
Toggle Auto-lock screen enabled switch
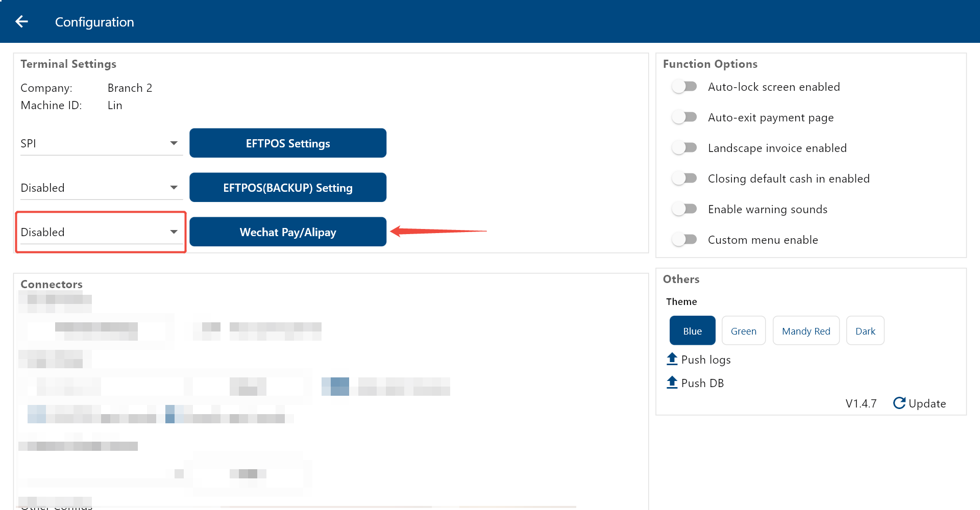click(684, 87)
